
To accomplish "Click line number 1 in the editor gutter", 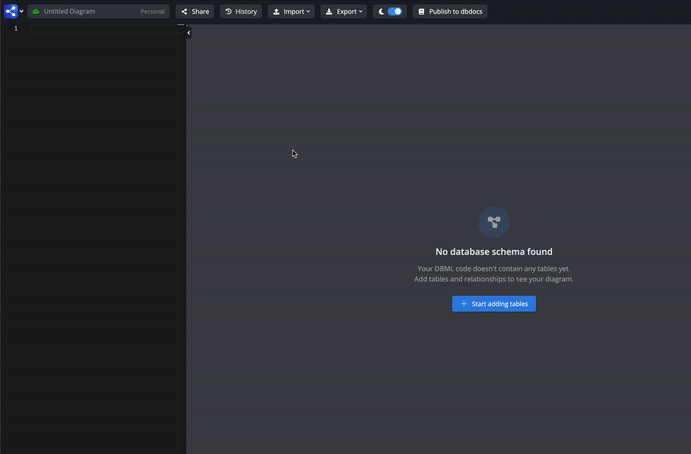I will [x=15, y=29].
